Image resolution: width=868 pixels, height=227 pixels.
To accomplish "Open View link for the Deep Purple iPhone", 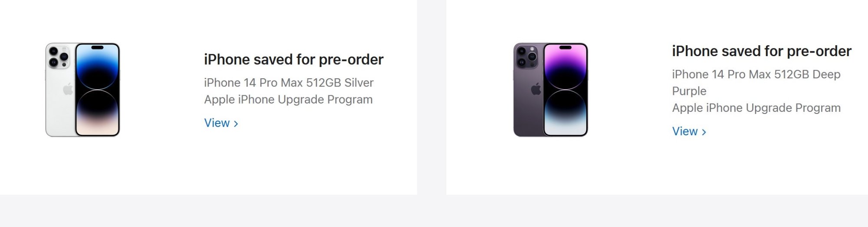I will [685, 131].
